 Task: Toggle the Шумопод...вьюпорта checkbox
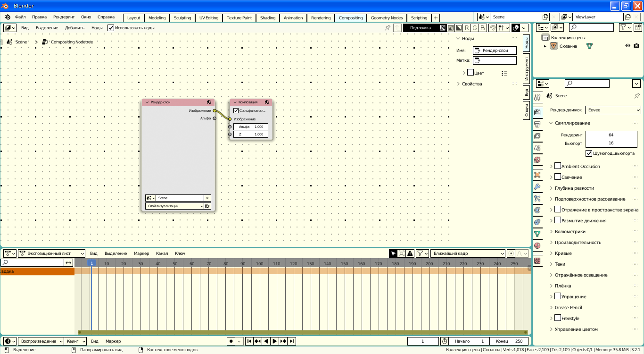point(589,153)
